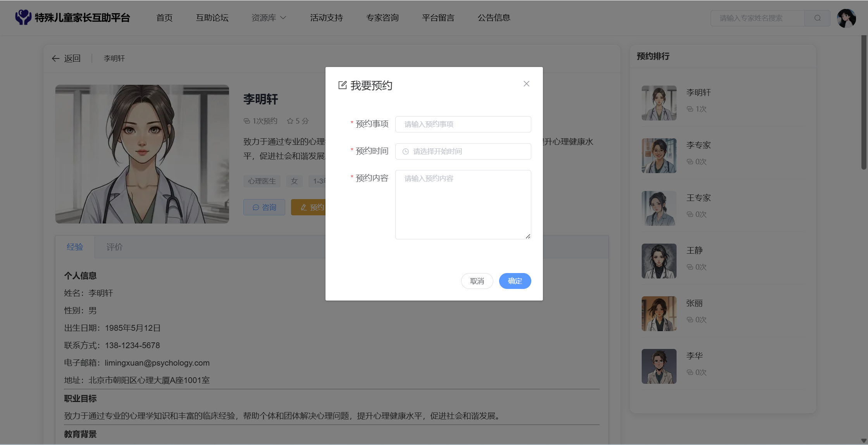Click the edit icon beside 我要预约 title
The image size is (868, 445).
[x=342, y=85]
